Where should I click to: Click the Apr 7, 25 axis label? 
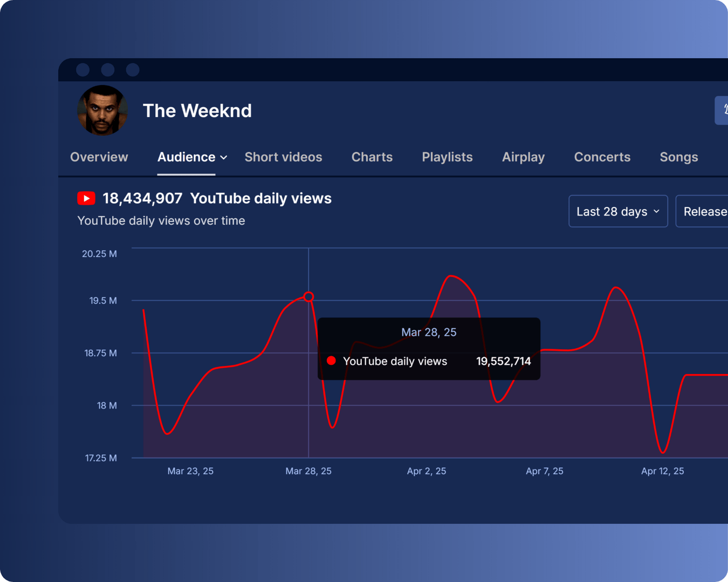coord(545,471)
